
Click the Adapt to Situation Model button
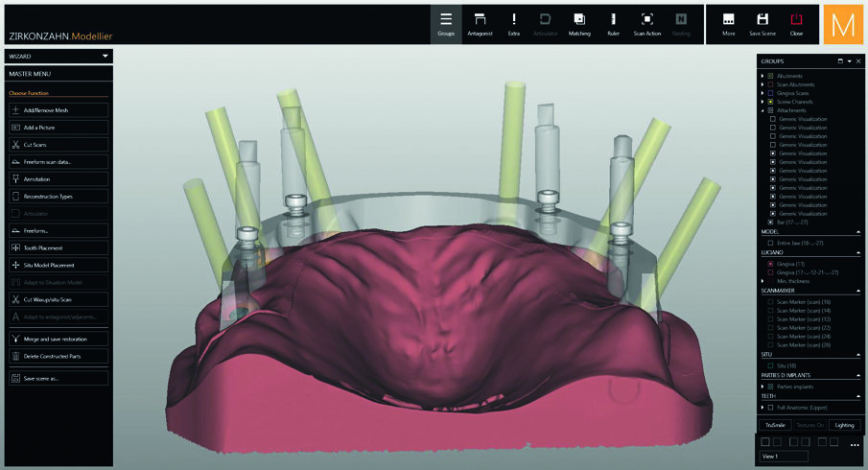tap(59, 282)
